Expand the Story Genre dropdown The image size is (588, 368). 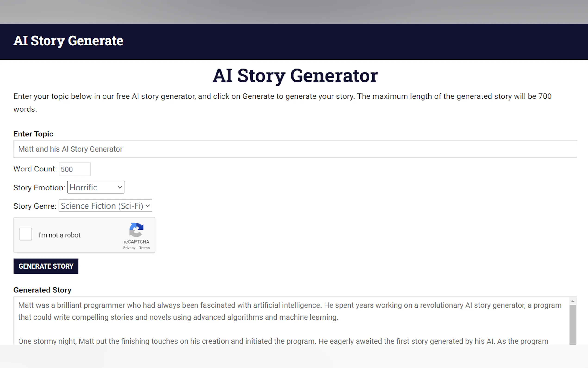[x=105, y=206]
